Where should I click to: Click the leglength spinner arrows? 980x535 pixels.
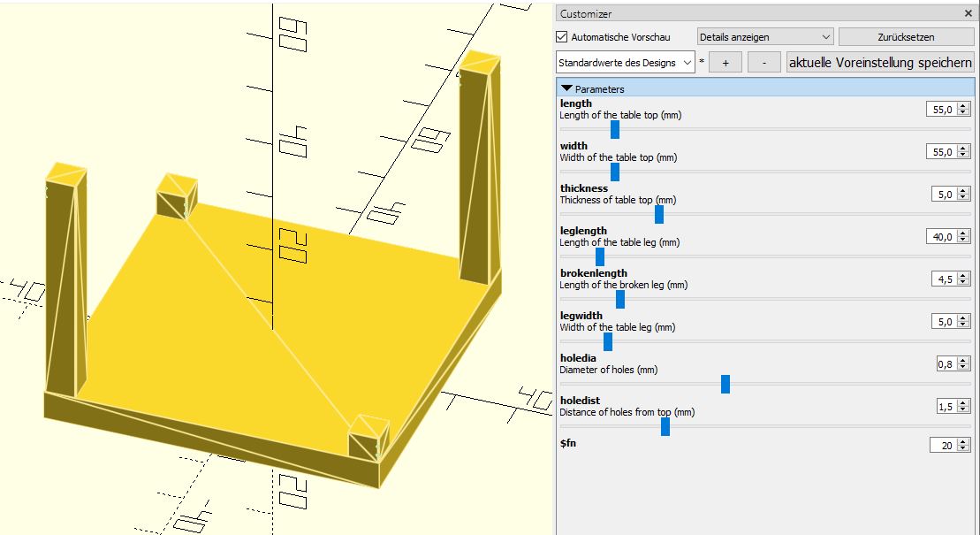pyautogui.click(x=963, y=237)
